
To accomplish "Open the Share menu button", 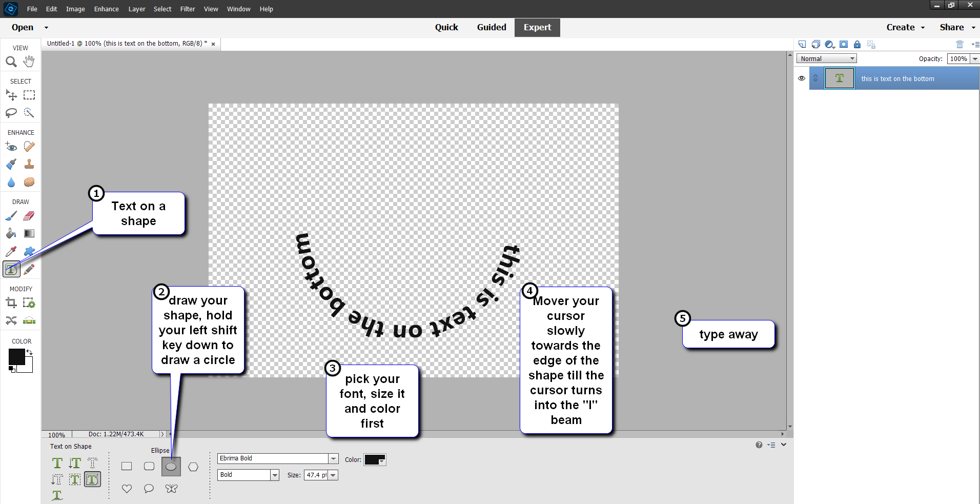I will (x=952, y=27).
